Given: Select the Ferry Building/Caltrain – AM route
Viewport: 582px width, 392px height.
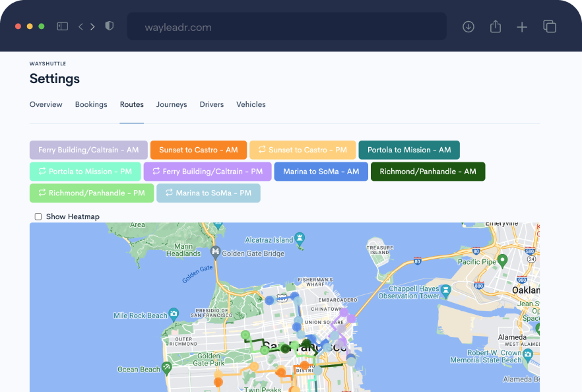Looking at the screenshot, I should tap(88, 149).
